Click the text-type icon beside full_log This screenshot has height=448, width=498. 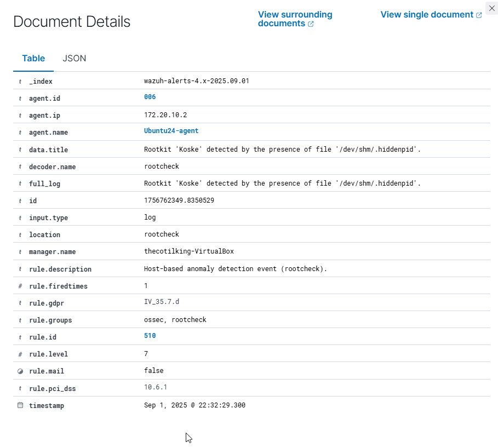coord(20,183)
